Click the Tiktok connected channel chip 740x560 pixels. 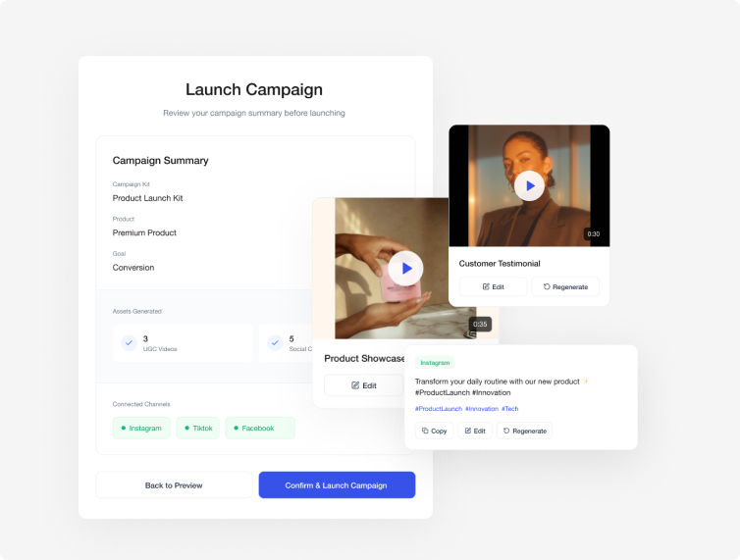point(197,428)
